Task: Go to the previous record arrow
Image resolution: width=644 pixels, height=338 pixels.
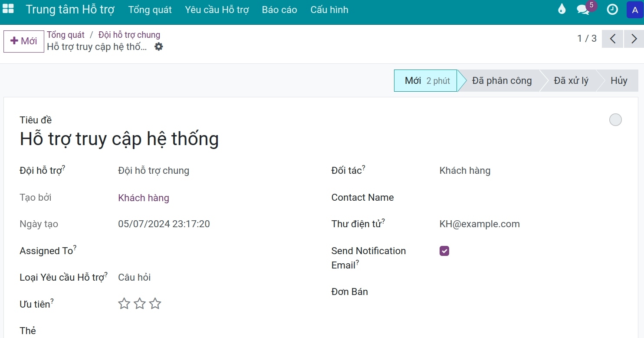Action: tap(613, 39)
